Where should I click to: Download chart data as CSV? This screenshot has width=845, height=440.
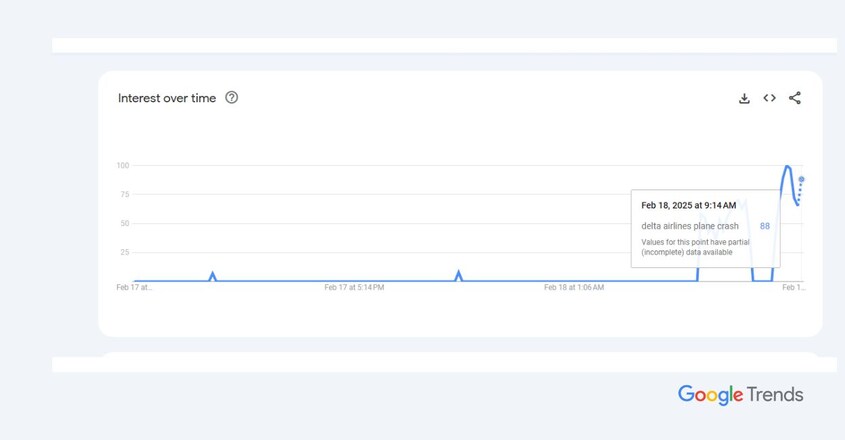click(744, 98)
